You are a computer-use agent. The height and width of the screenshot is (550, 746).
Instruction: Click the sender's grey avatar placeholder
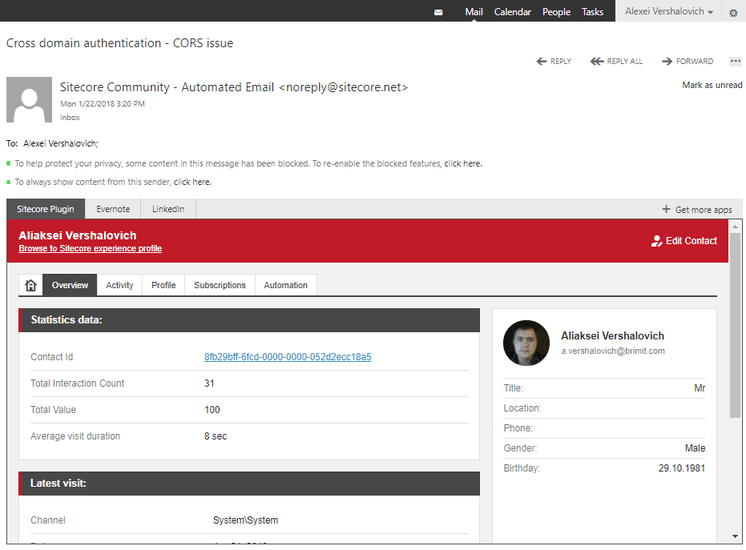click(x=29, y=100)
